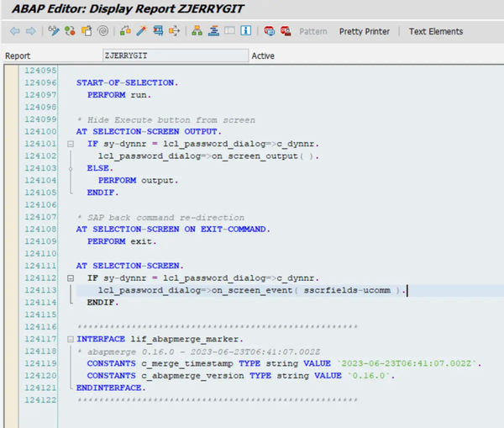Viewport: 504px width, 428px height.
Task: Click on_screen_output method call
Action: click(208, 156)
